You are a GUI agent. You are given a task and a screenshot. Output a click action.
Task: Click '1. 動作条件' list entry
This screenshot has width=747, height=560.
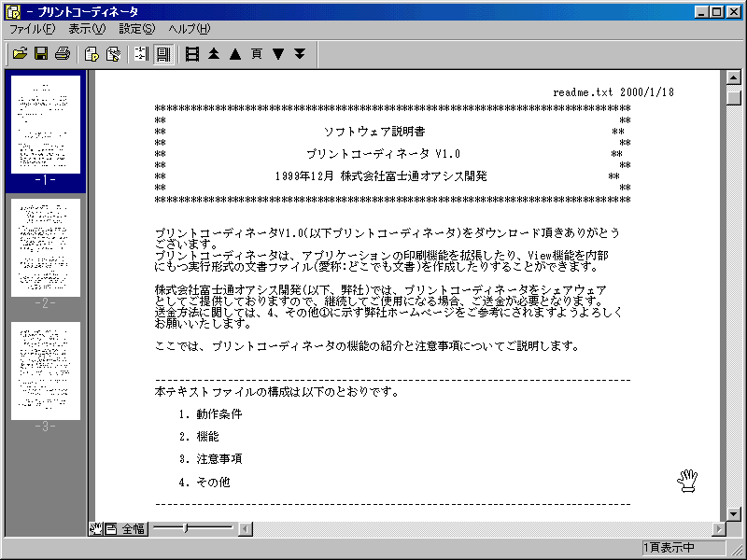(x=211, y=413)
